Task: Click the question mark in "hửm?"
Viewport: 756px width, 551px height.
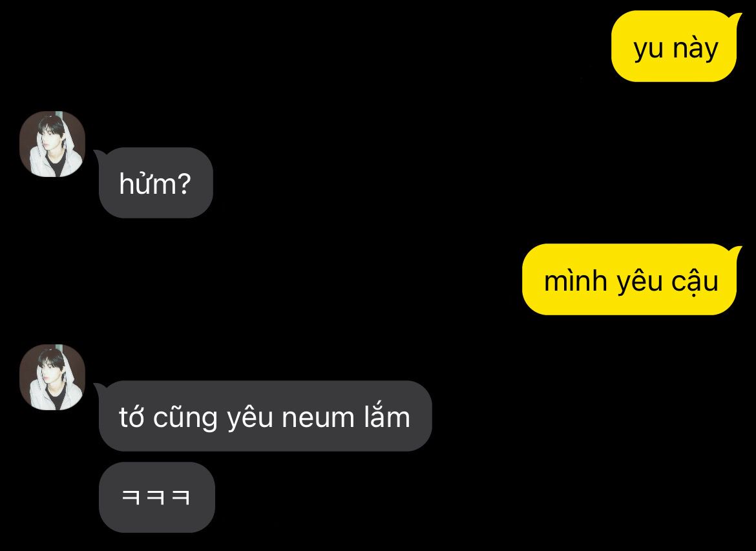Action: 184,183
